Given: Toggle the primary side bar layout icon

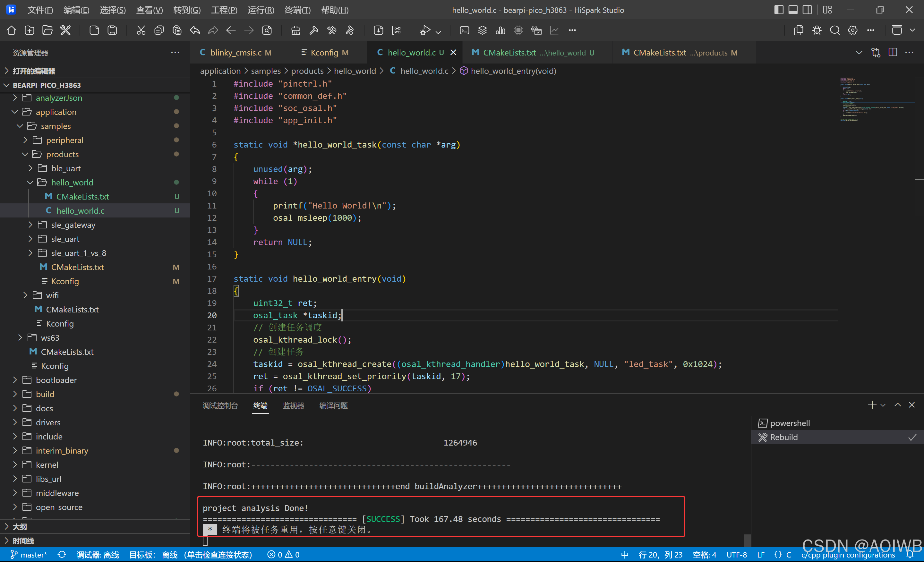Looking at the screenshot, I should (778, 10).
